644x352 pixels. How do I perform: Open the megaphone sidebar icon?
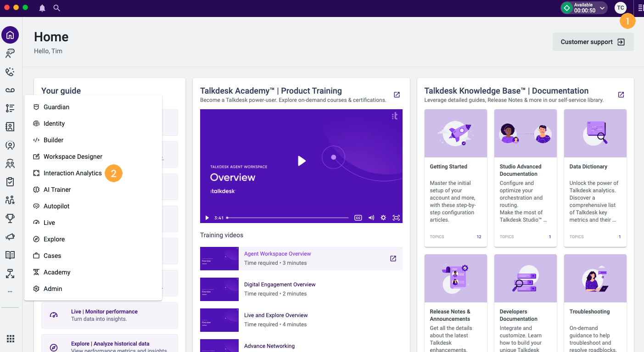click(x=10, y=237)
